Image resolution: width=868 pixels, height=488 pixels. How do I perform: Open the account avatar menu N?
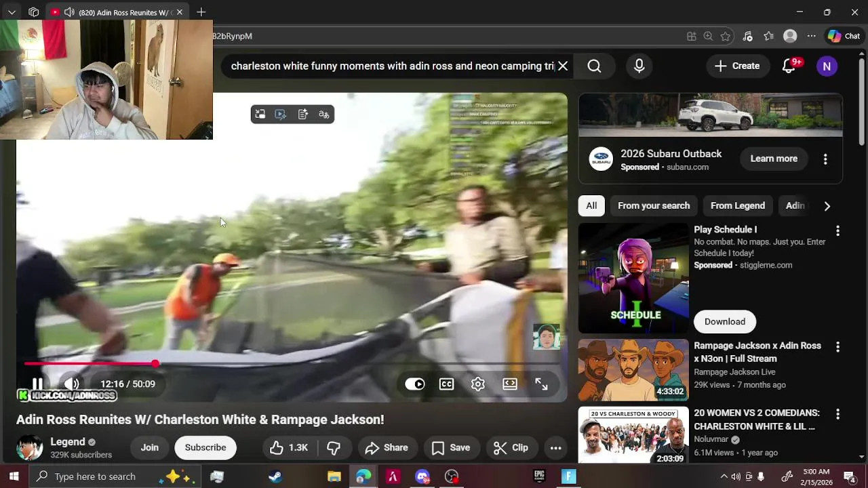pyautogui.click(x=827, y=66)
